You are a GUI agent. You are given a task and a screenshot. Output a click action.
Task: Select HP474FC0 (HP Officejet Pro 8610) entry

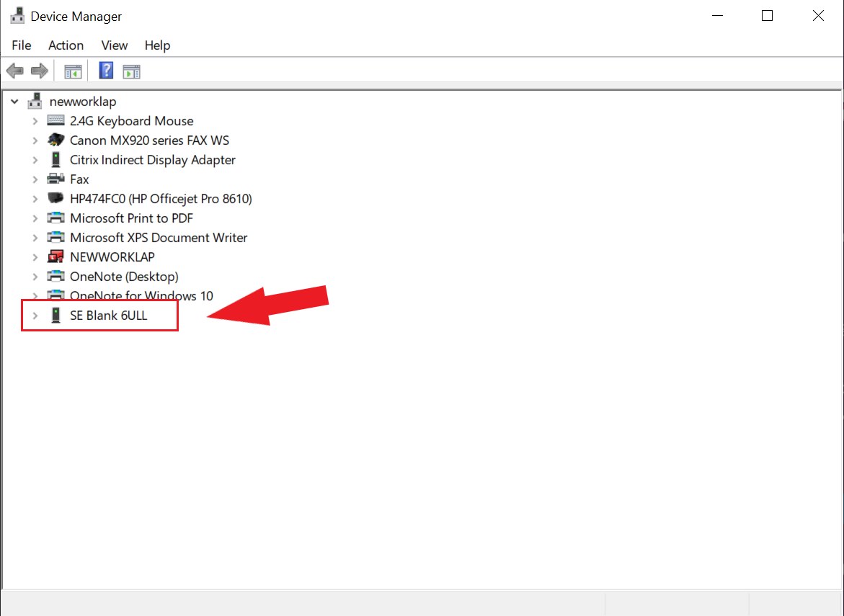point(161,199)
